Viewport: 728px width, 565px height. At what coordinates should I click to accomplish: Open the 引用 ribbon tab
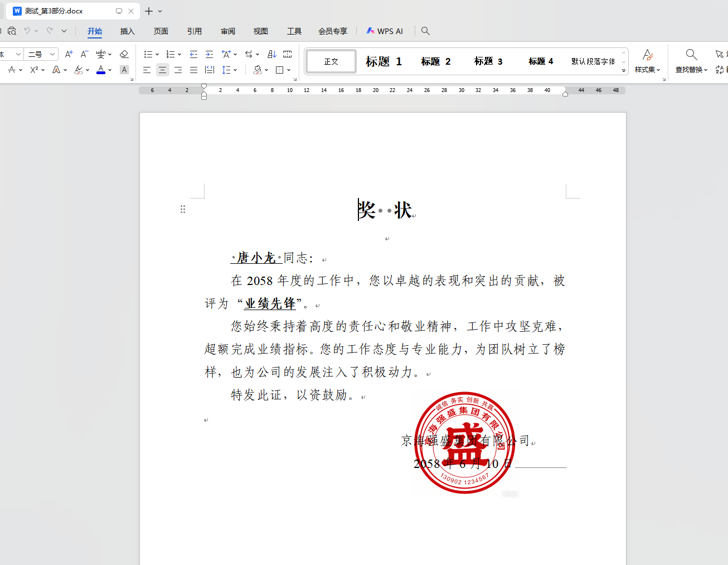pos(195,31)
